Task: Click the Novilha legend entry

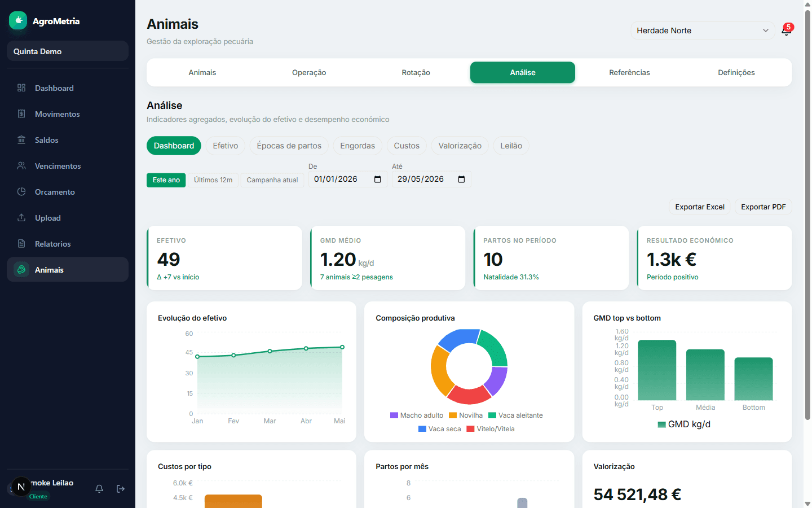Action: (466, 415)
